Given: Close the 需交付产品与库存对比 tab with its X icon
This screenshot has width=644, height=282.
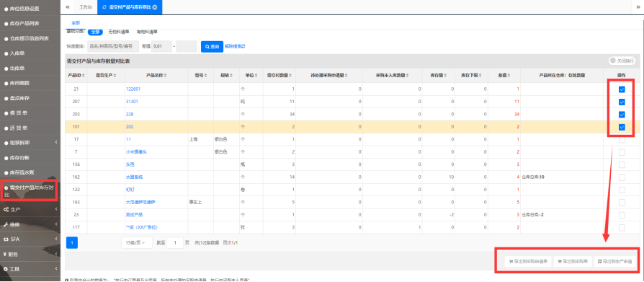Looking at the screenshot, I should [x=154, y=7].
